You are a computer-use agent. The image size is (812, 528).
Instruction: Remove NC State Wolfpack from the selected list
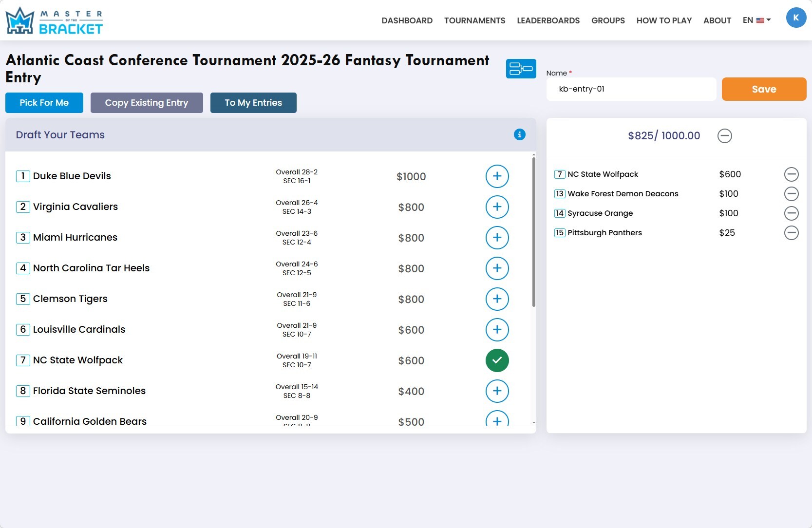791,174
